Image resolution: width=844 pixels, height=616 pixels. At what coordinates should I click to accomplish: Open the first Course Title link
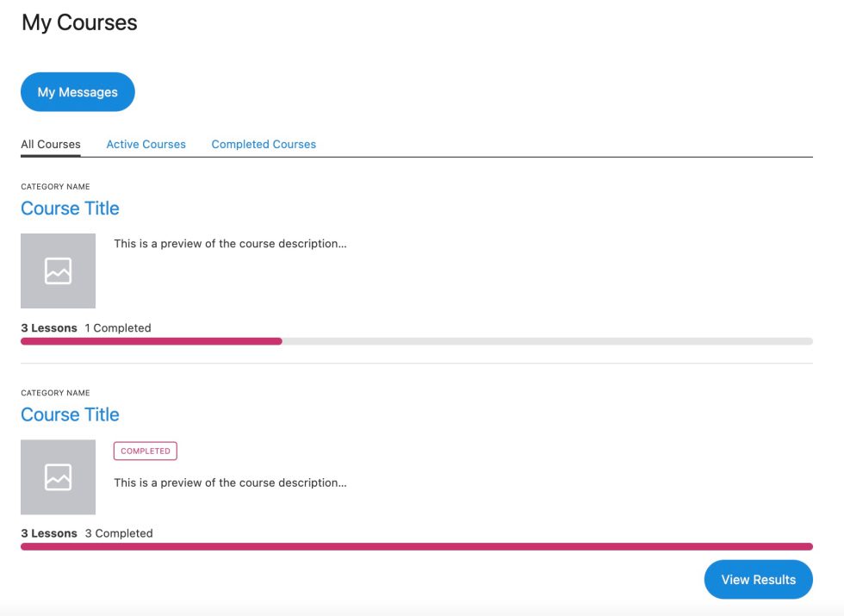pyautogui.click(x=70, y=208)
